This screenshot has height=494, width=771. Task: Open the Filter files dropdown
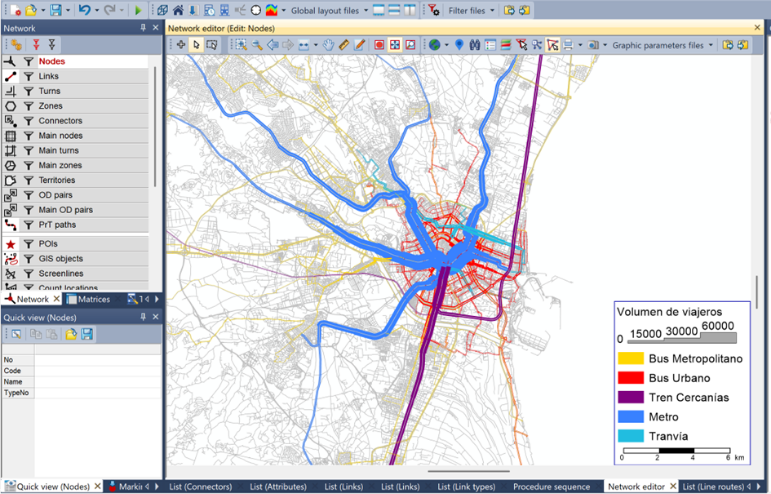click(x=472, y=10)
